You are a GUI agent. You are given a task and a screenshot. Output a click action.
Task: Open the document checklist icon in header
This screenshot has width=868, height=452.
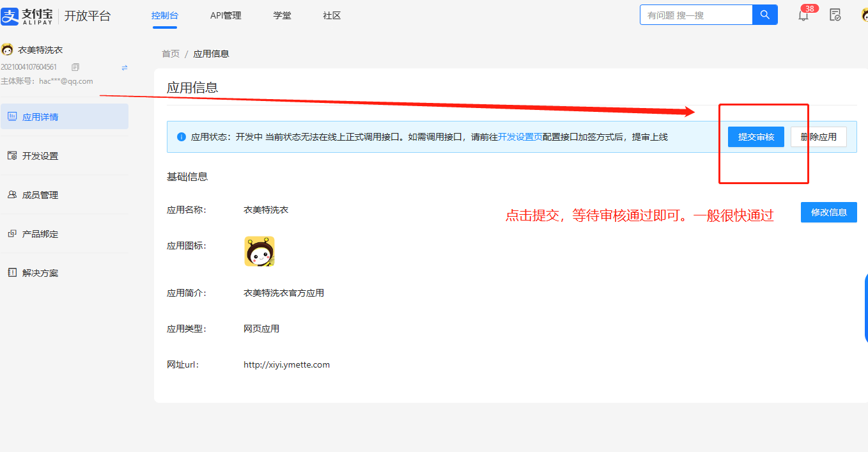point(835,15)
